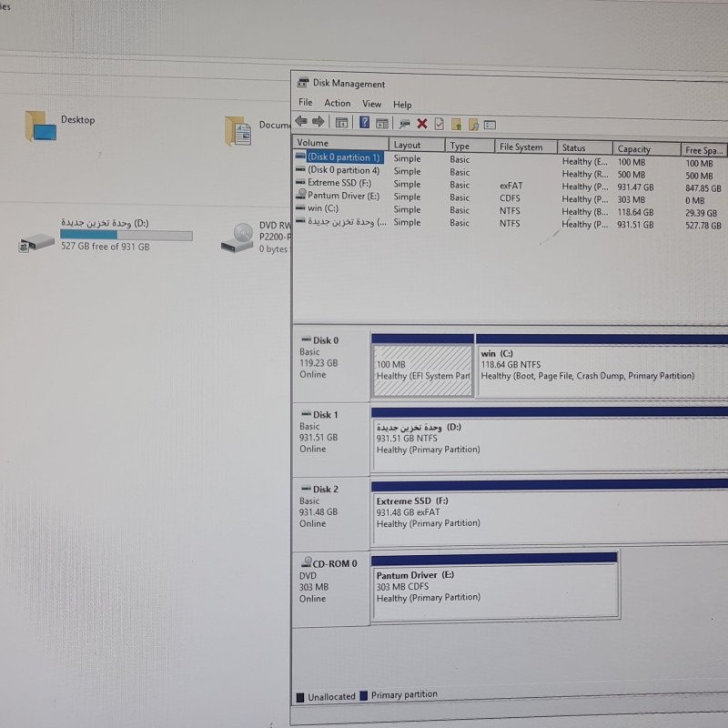
Task: Select win (C:) partition in Disk 0
Action: coord(602,370)
